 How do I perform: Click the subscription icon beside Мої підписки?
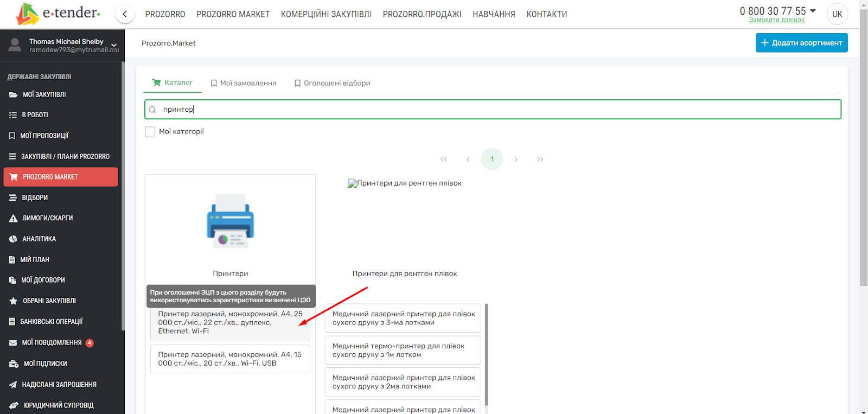click(x=14, y=364)
